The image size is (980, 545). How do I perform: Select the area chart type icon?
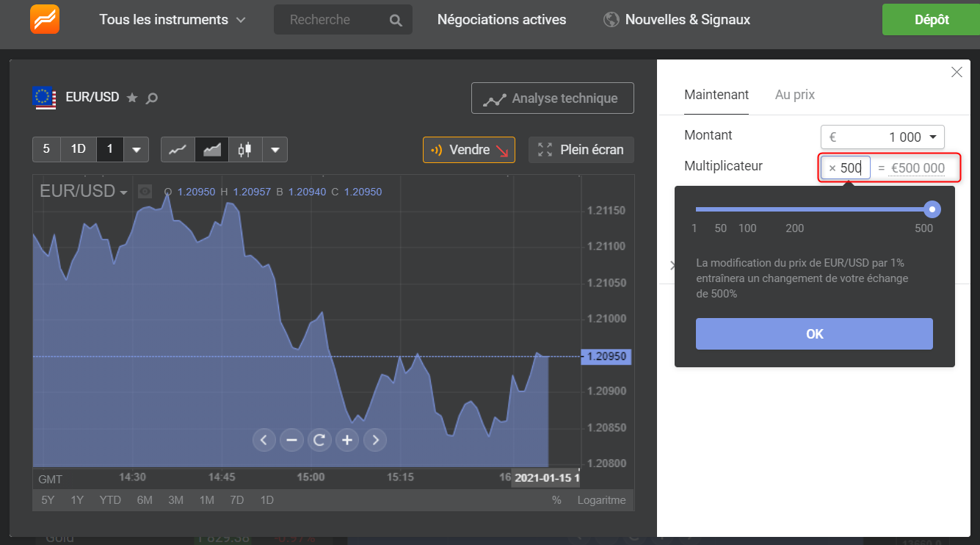pyautogui.click(x=211, y=149)
